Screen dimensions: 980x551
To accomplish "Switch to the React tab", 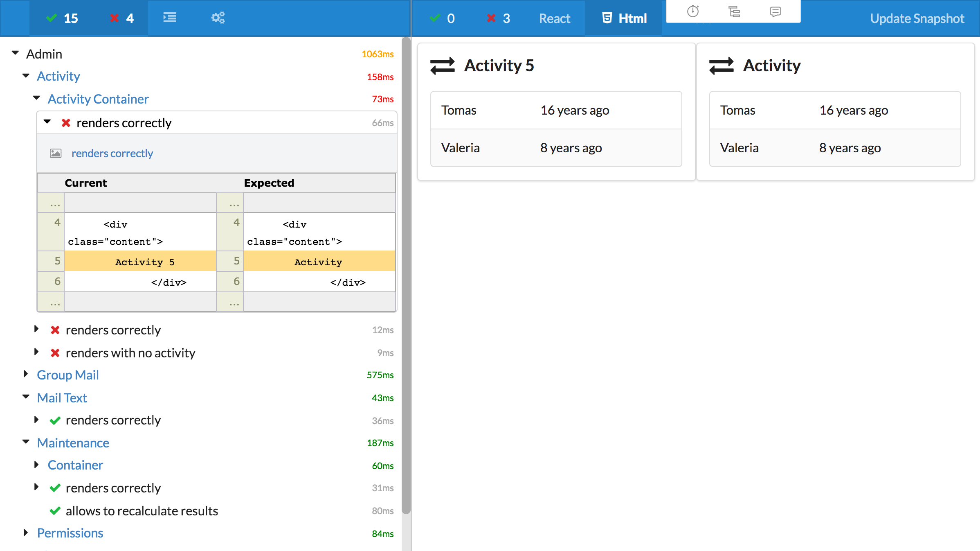I will (x=555, y=18).
